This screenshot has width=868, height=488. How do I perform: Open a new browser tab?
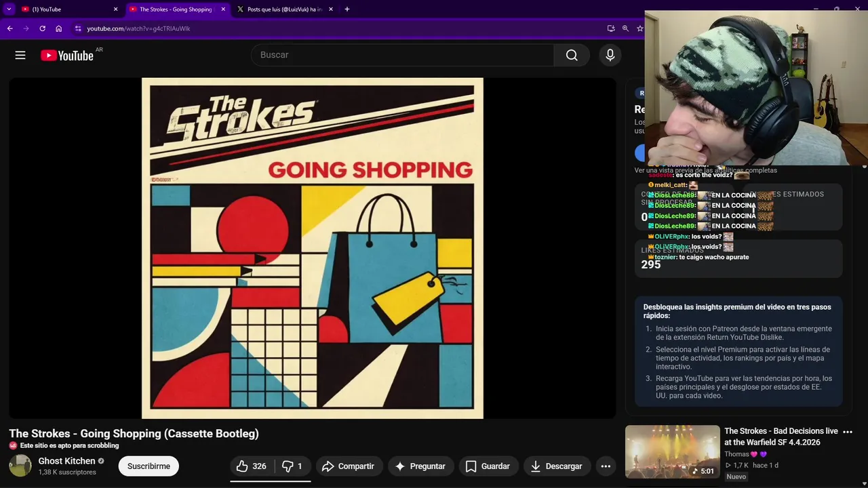pyautogui.click(x=347, y=9)
